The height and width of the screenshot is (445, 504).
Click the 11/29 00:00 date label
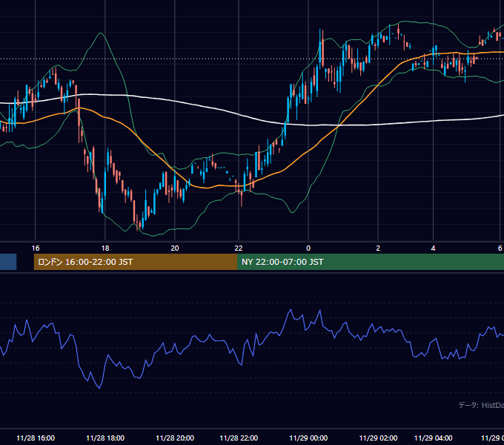(308, 438)
